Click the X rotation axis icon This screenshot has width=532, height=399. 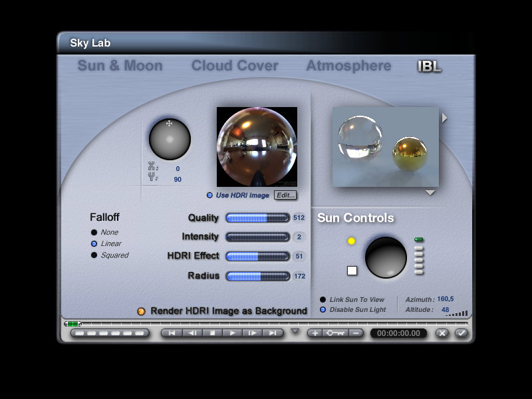pos(152,166)
